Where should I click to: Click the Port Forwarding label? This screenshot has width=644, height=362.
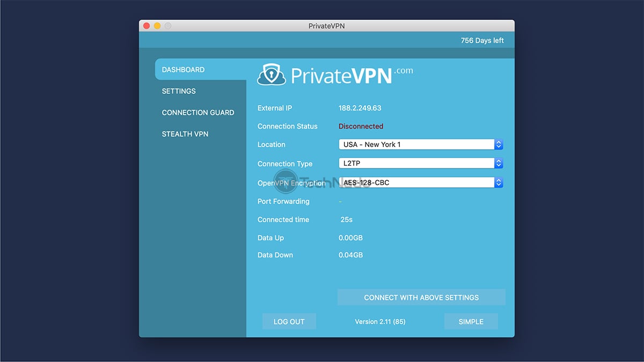[x=283, y=202]
